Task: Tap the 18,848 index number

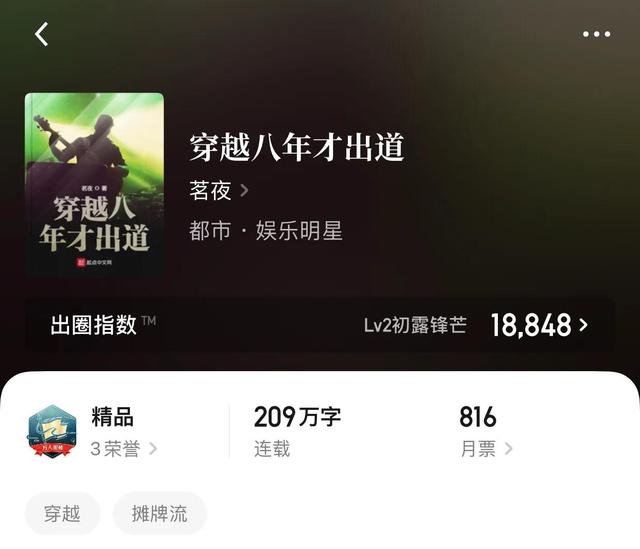Action: [531, 325]
